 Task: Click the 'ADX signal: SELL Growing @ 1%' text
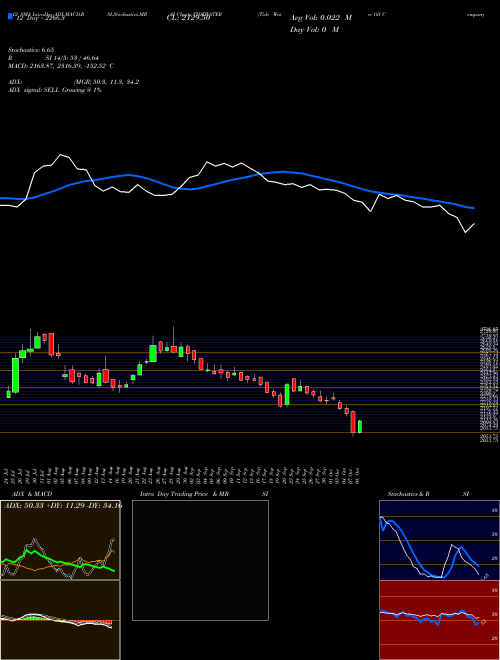pyautogui.click(x=55, y=90)
